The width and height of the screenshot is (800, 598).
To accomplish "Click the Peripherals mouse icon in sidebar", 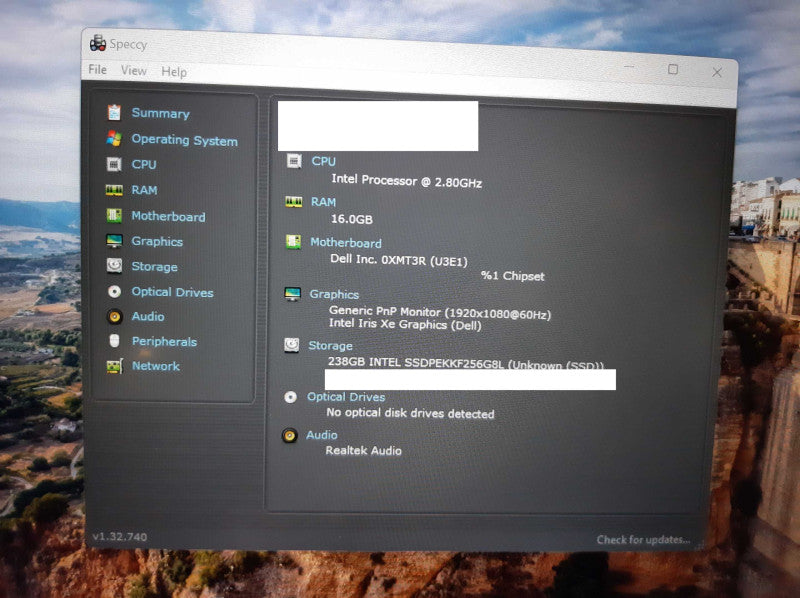I will (x=114, y=340).
